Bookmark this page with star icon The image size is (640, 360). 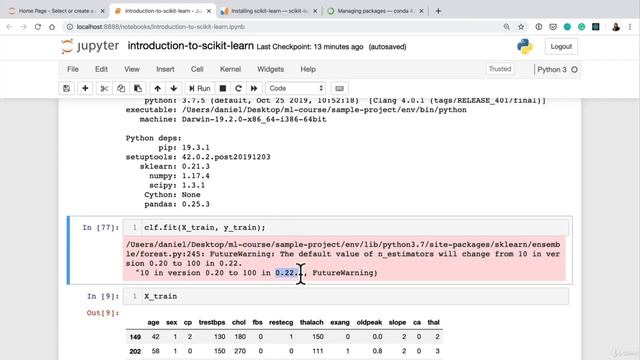(521, 27)
